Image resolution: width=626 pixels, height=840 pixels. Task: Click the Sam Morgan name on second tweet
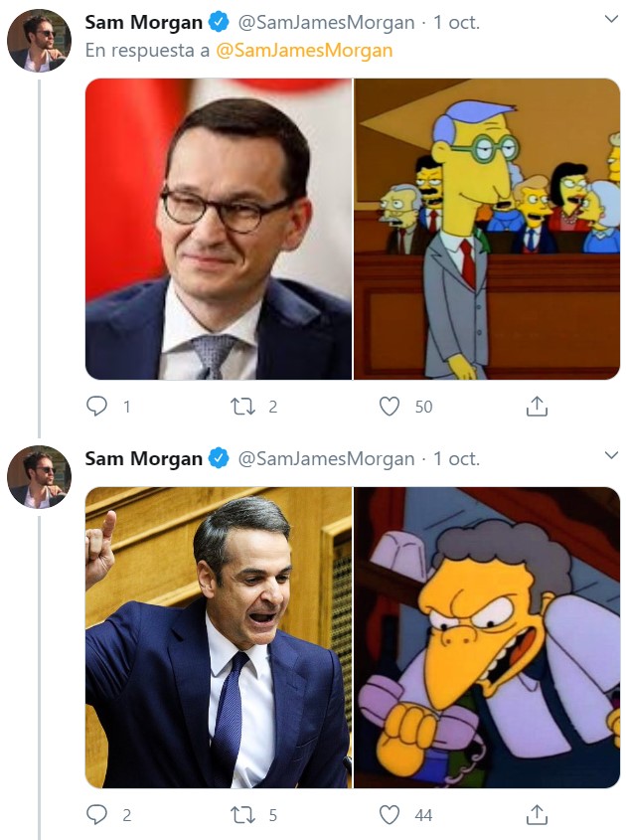[144, 458]
